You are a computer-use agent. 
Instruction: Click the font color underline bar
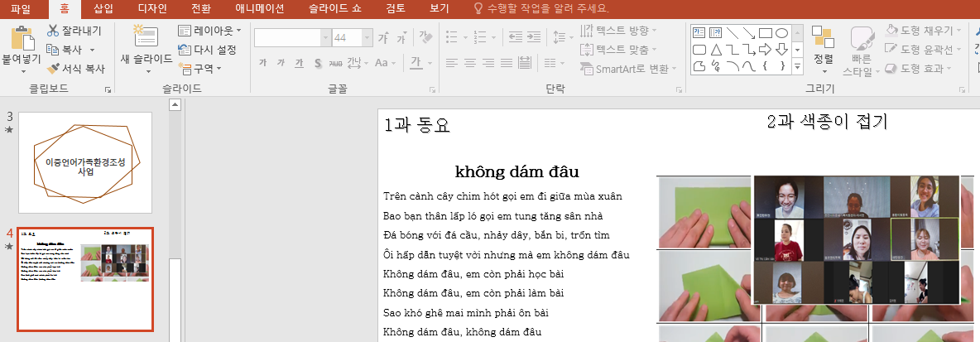415,69
